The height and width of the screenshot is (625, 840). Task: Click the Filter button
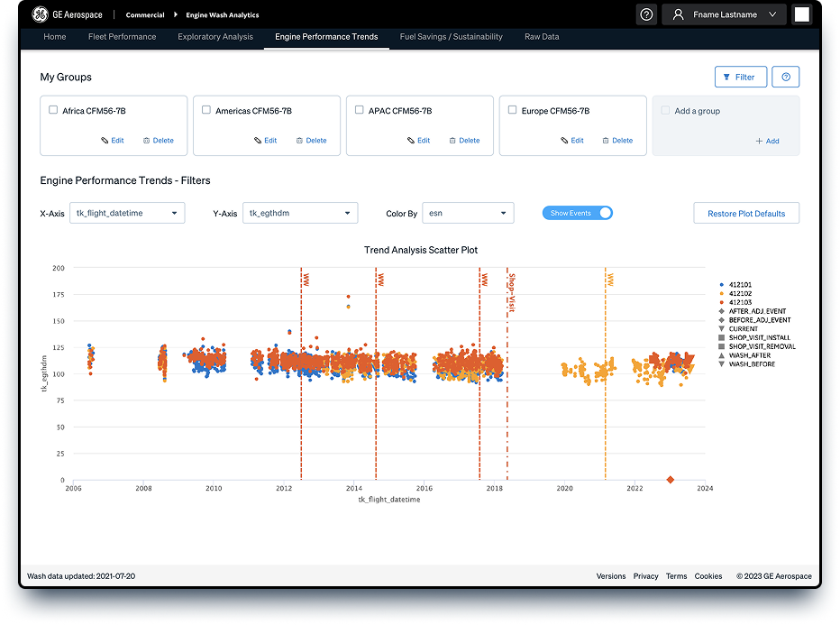coord(741,77)
